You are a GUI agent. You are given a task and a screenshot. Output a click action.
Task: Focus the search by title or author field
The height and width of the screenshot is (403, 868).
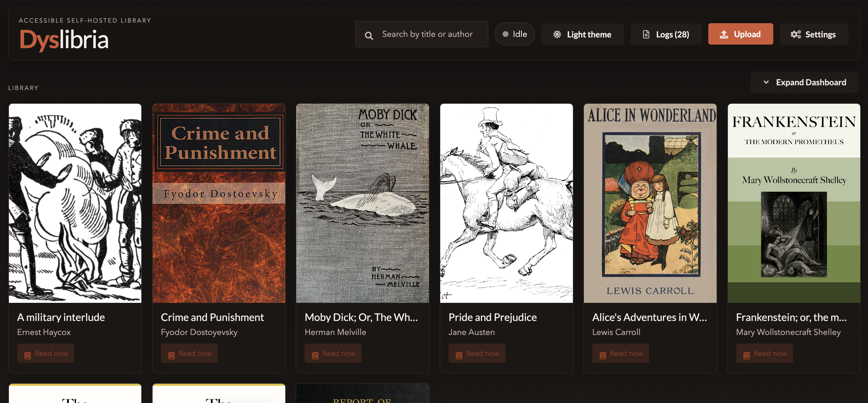(x=422, y=34)
